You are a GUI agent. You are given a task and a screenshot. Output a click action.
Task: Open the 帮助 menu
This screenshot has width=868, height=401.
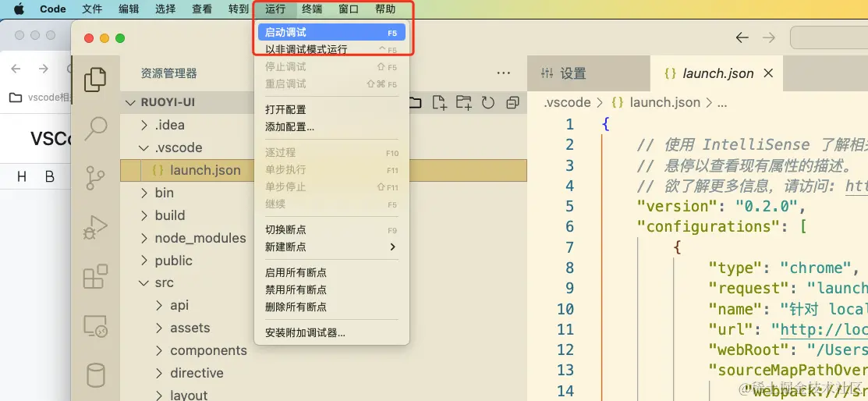385,9
